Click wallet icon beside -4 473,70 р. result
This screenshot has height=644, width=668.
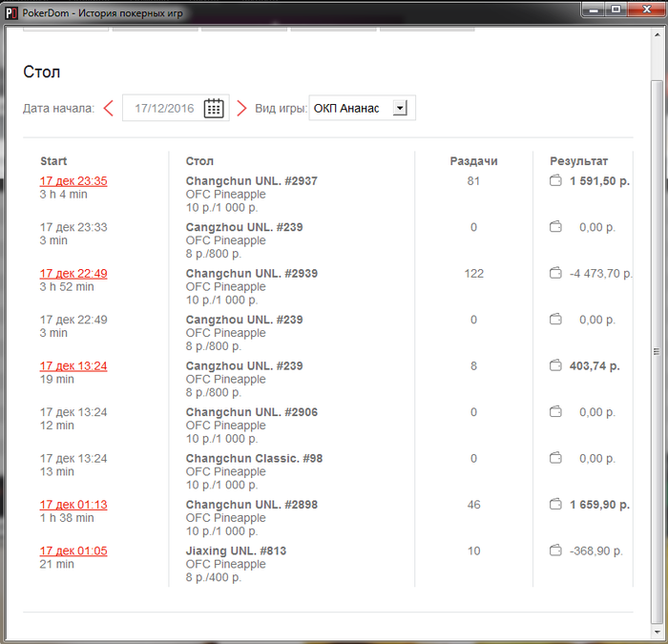(x=555, y=273)
